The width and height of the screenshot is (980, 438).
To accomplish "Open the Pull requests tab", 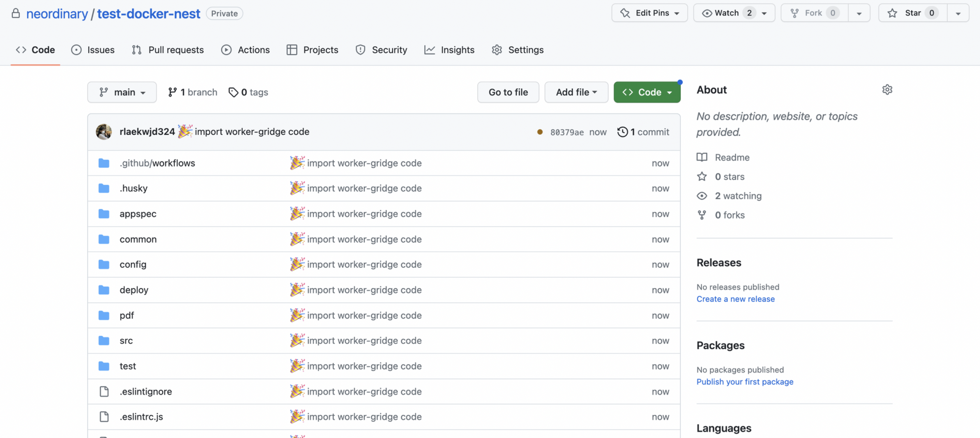I will click(x=168, y=50).
